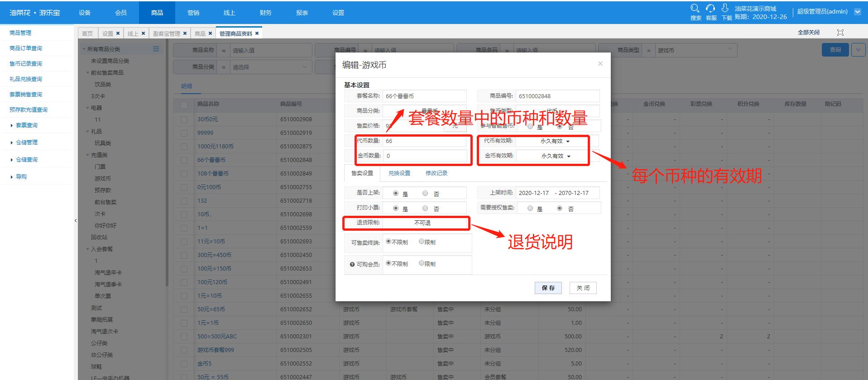Close the 盈客宝管理 tab
This screenshot has width=868, height=380.
tap(185, 33)
